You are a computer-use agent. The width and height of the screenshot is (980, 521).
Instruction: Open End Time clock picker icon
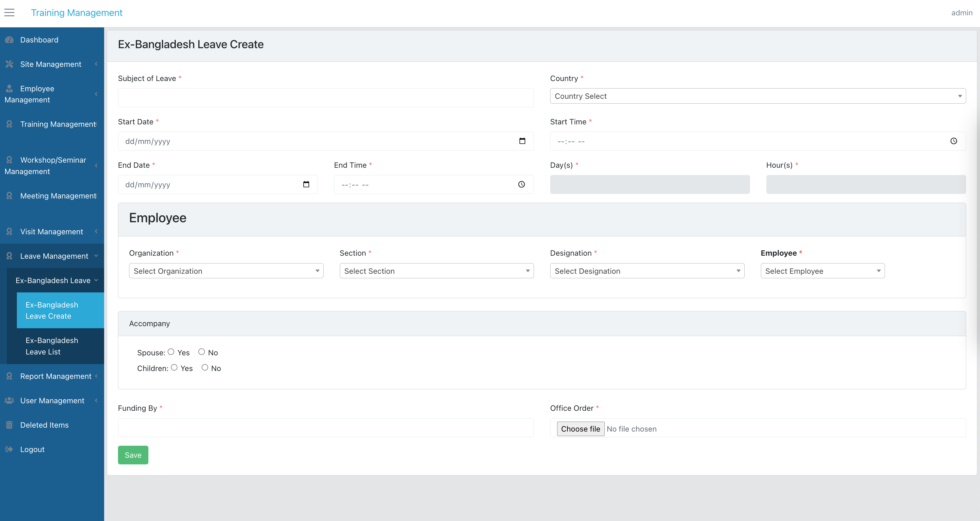pyautogui.click(x=521, y=184)
